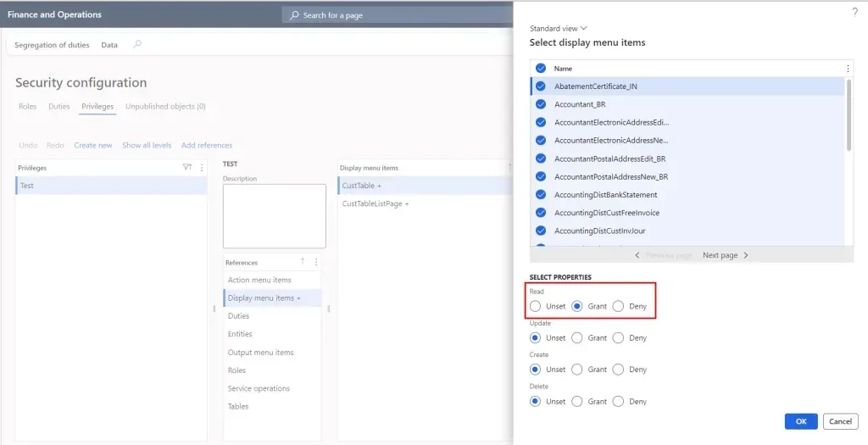Set Update permission to Deny
868x445 pixels.
point(618,337)
